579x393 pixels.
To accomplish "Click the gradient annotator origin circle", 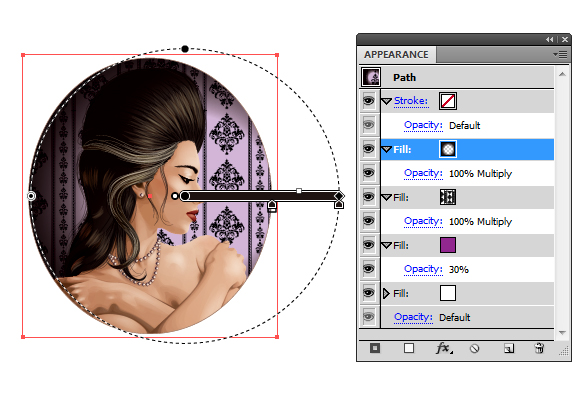I will click(185, 196).
